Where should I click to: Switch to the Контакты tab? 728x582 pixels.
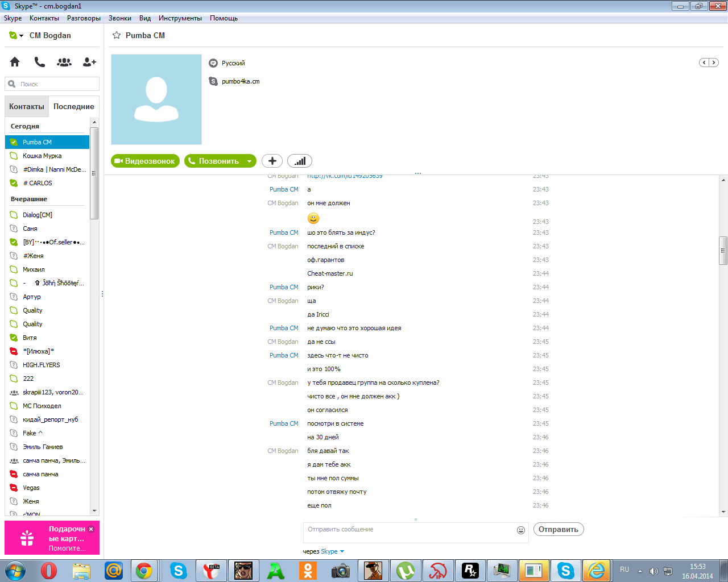(x=27, y=106)
